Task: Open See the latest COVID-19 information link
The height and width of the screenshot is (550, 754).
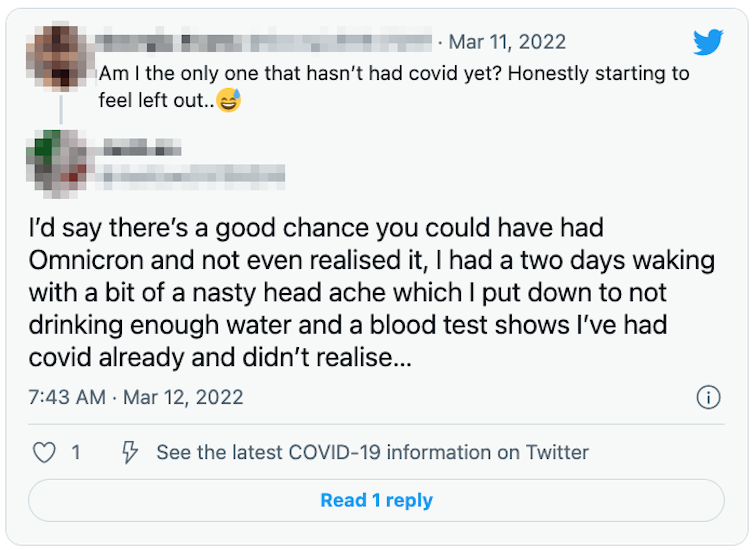Action: point(372,453)
